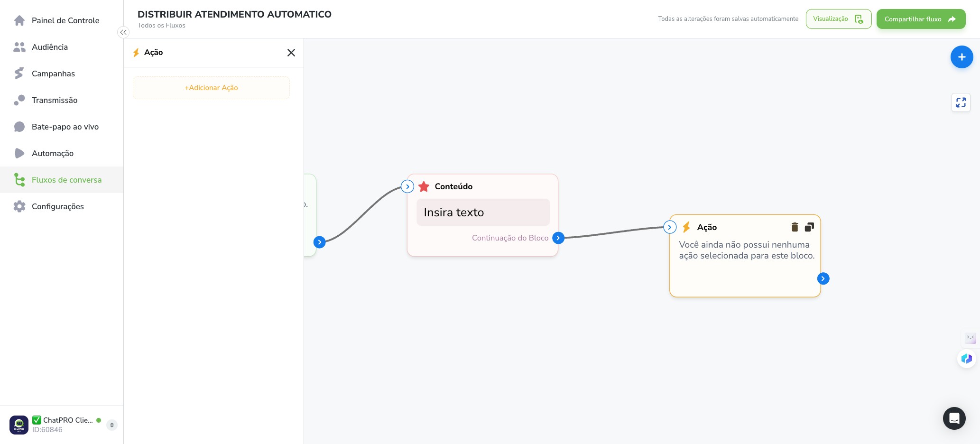Click the red star icon on Conteúdo block

point(424,186)
